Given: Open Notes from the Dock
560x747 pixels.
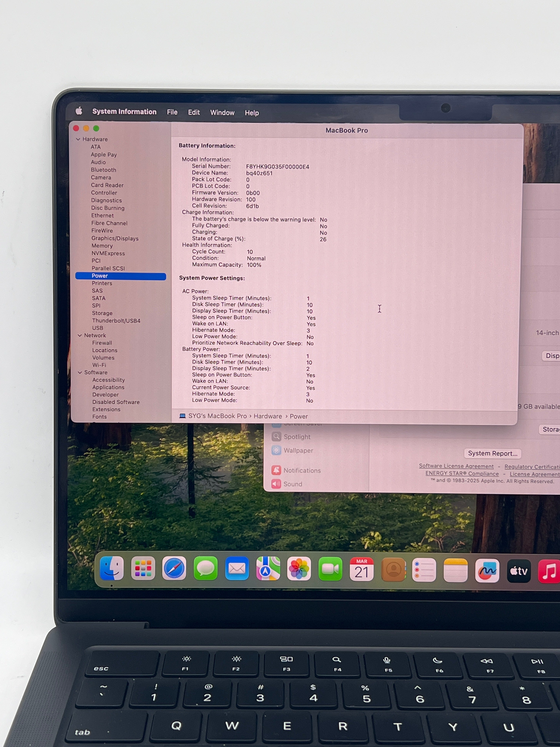Looking at the screenshot, I should (x=456, y=571).
